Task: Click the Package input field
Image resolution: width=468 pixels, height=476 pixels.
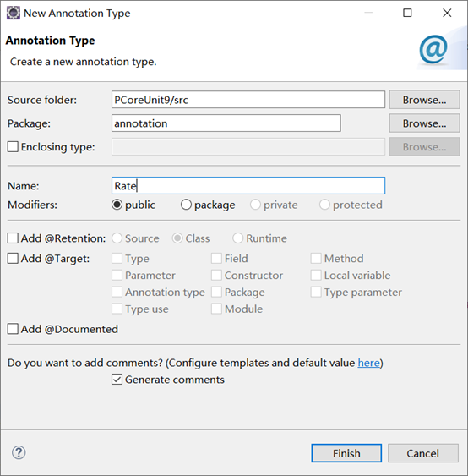Action: pyautogui.click(x=226, y=123)
